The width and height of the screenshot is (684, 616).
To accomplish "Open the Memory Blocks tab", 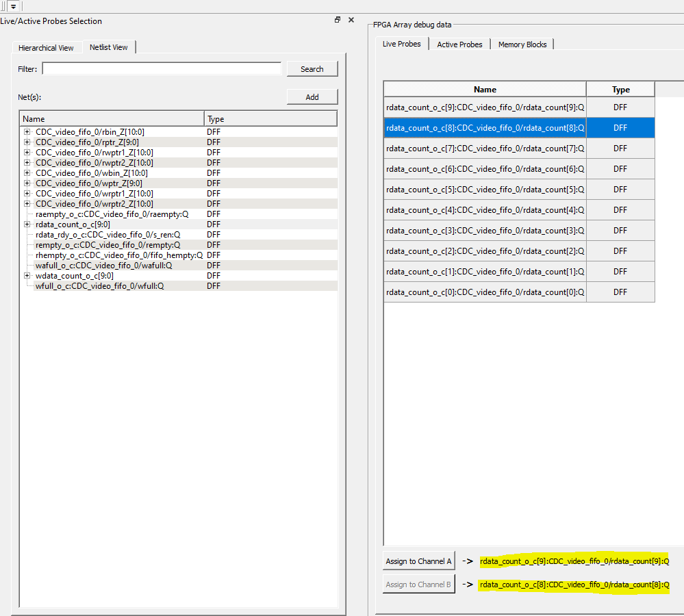I will click(522, 44).
